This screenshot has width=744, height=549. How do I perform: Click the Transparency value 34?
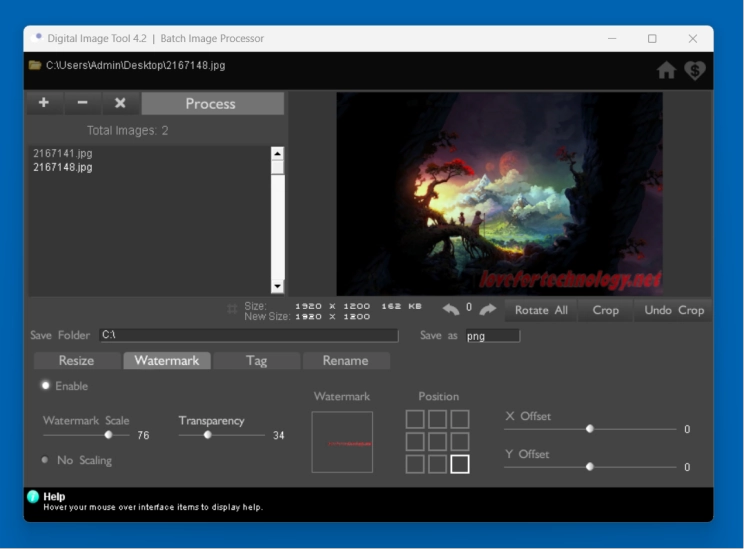(x=279, y=435)
